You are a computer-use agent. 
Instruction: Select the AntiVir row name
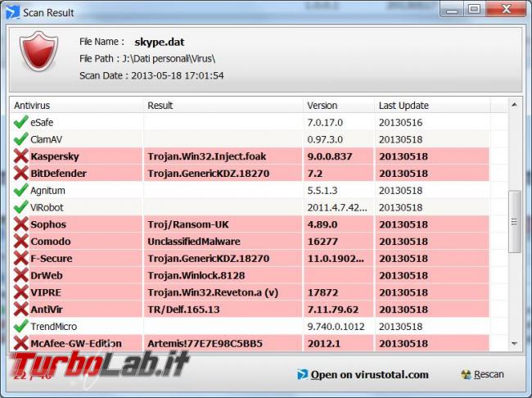[x=47, y=310]
